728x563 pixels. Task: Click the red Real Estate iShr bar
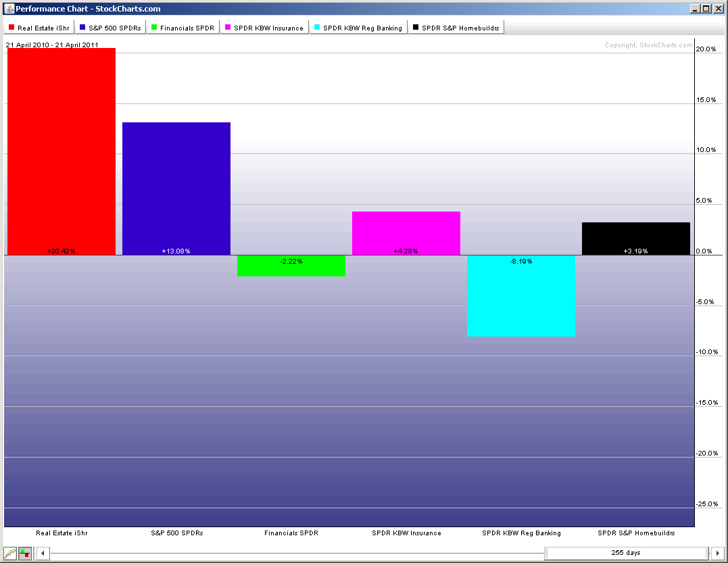(62, 151)
